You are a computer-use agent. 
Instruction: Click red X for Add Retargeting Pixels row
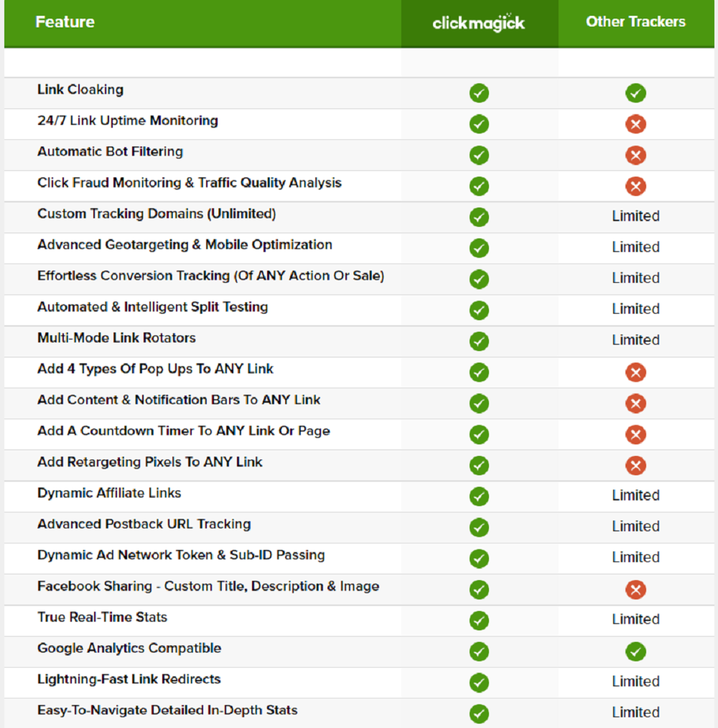(635, 465)
